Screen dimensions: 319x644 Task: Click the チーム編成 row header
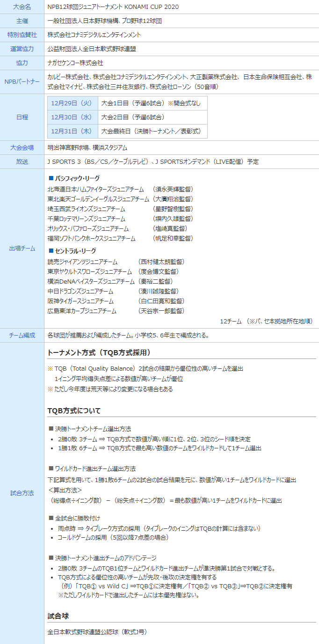pos(22,335)
